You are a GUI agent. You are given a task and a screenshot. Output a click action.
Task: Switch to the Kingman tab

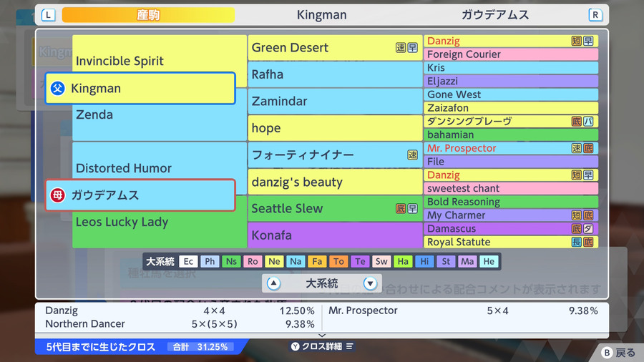pyautogui.click(x=321, y=15)
